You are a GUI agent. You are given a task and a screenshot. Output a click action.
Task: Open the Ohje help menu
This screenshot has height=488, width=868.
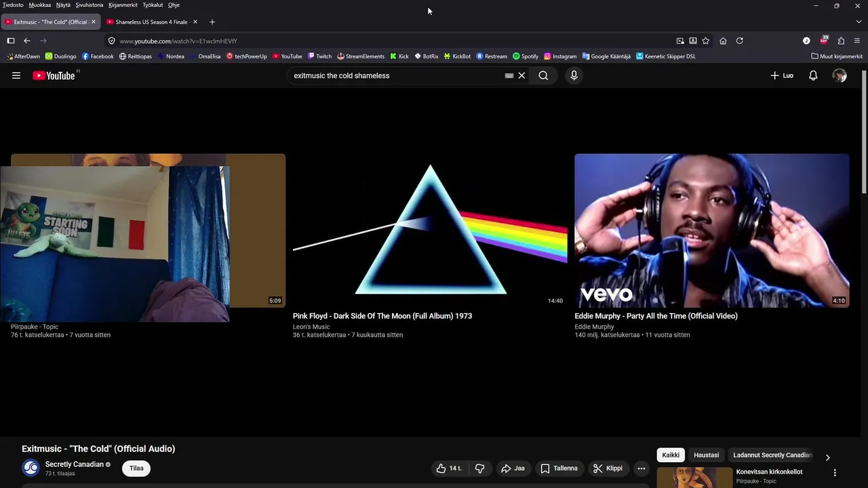coord(174,5)
